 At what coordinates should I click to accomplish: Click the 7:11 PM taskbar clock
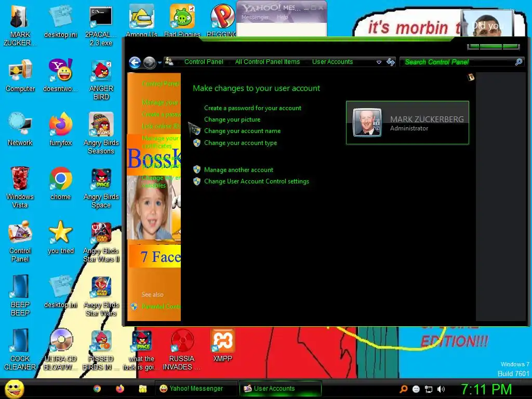[x=486, y=389]
